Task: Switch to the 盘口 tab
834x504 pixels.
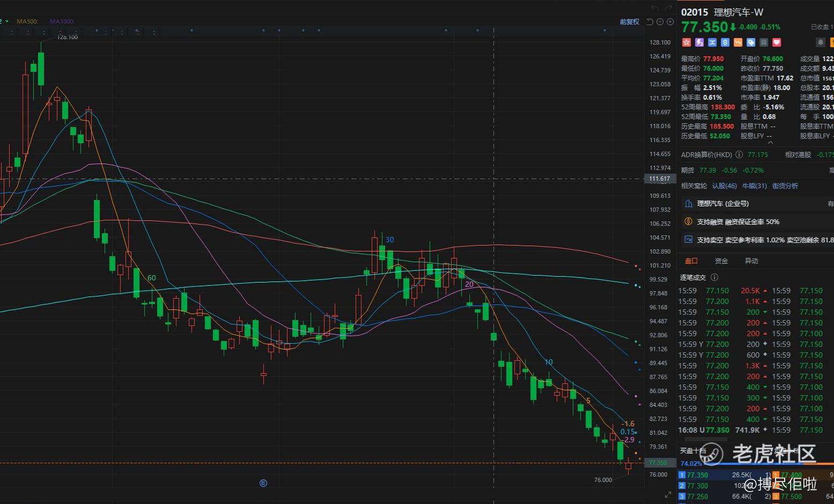Action: coord(691,261)
